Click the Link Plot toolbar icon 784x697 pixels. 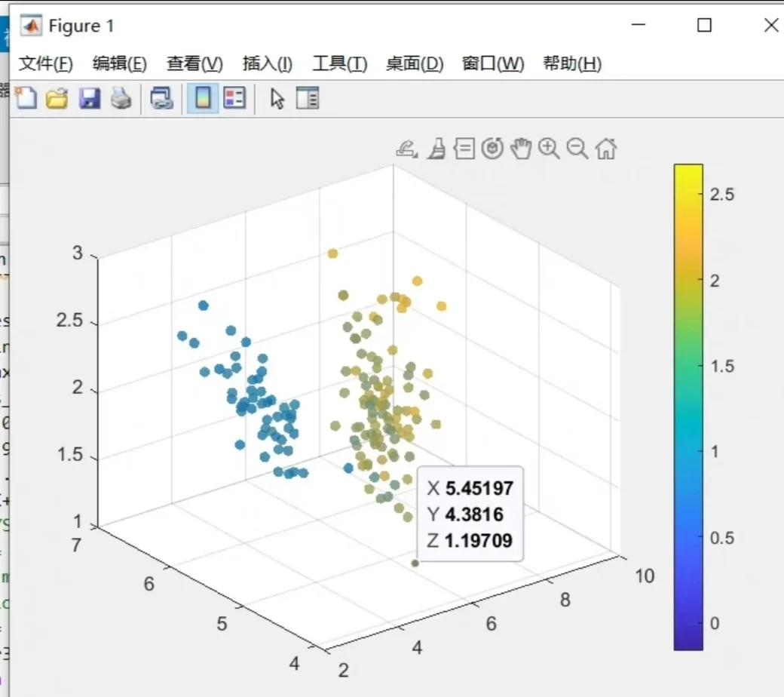point(161,98)
